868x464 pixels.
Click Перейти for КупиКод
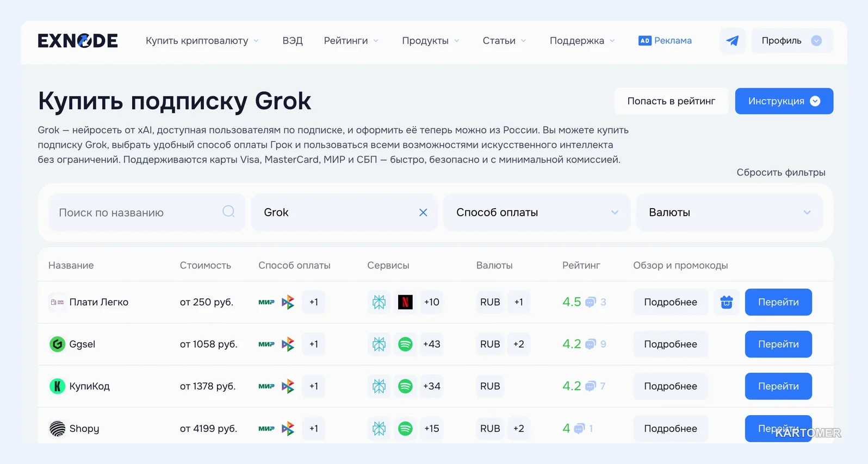778,386
